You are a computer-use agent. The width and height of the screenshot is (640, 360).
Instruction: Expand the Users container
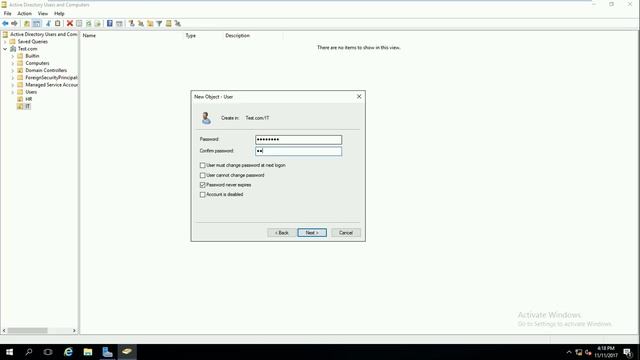point(13,92)
